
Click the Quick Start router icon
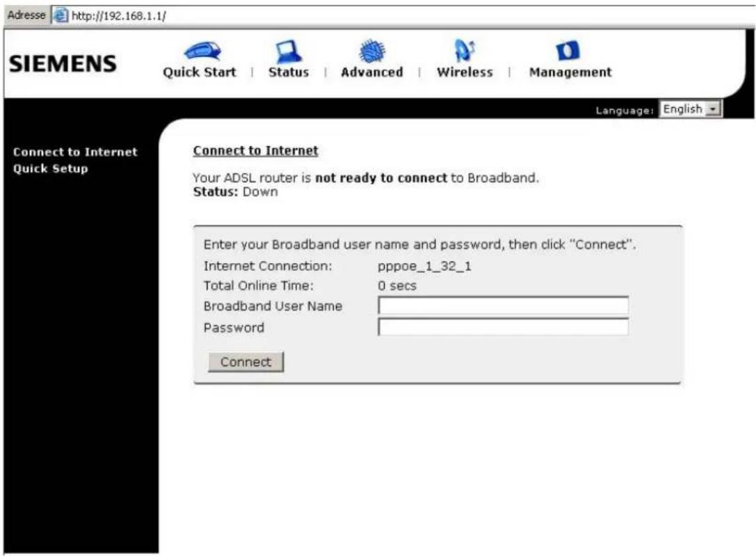pos(202,51)
